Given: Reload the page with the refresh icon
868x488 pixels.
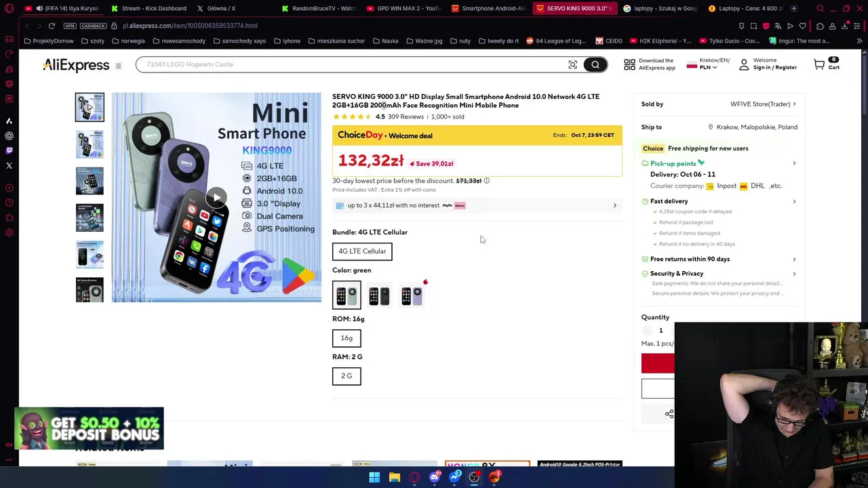Looking at the screenshot, I should point(52,26).
